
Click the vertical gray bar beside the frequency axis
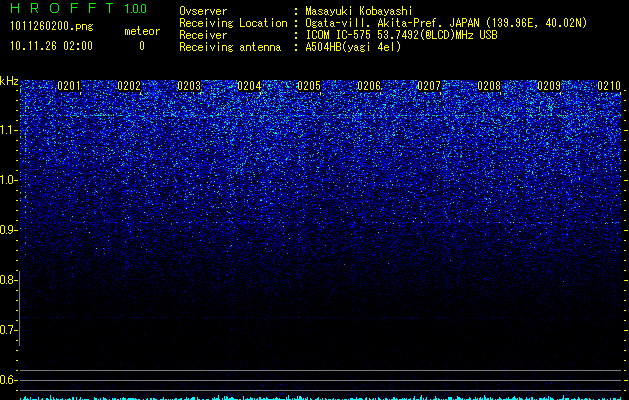click(x=20, y=308)
